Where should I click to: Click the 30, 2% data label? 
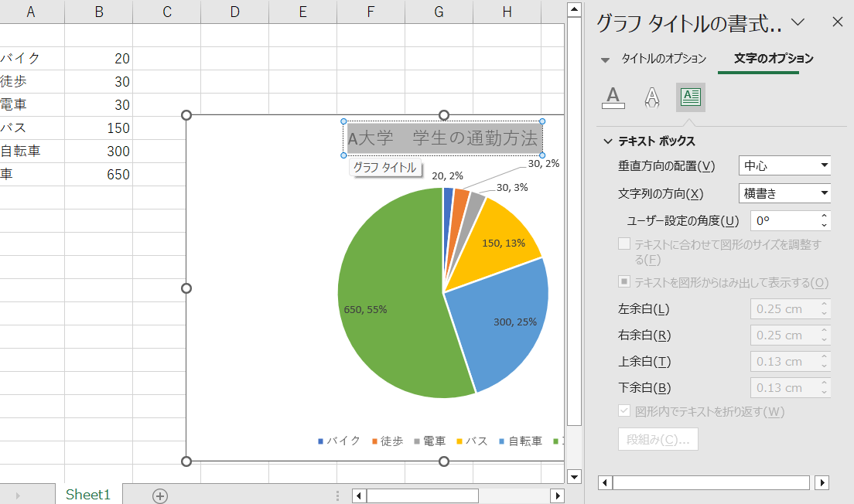544,163
